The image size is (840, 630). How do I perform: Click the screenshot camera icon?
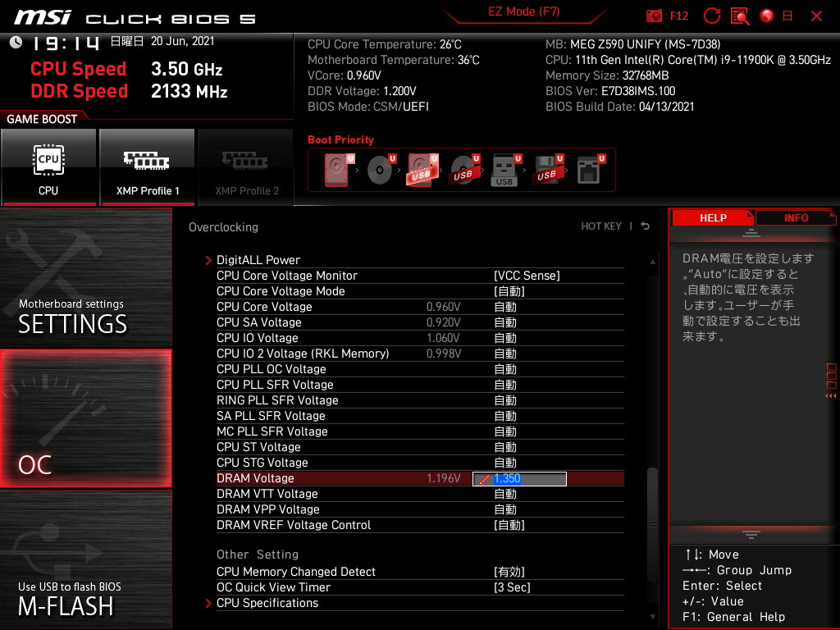(x=655, y=16)
